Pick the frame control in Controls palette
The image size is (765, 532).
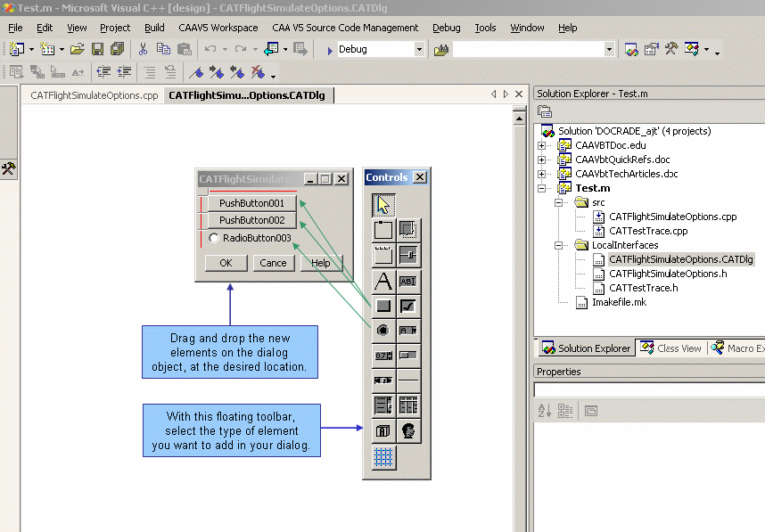pos(383,230)
